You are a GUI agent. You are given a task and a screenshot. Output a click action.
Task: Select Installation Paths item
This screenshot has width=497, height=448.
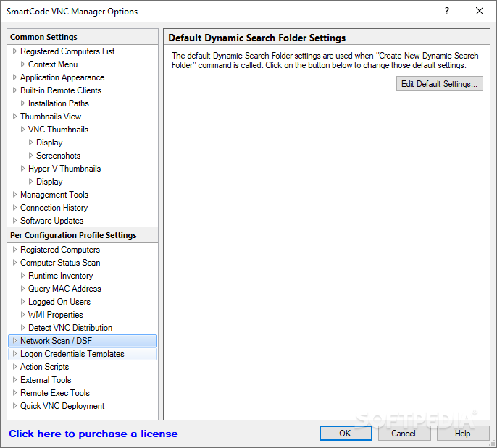click(59, 103)
